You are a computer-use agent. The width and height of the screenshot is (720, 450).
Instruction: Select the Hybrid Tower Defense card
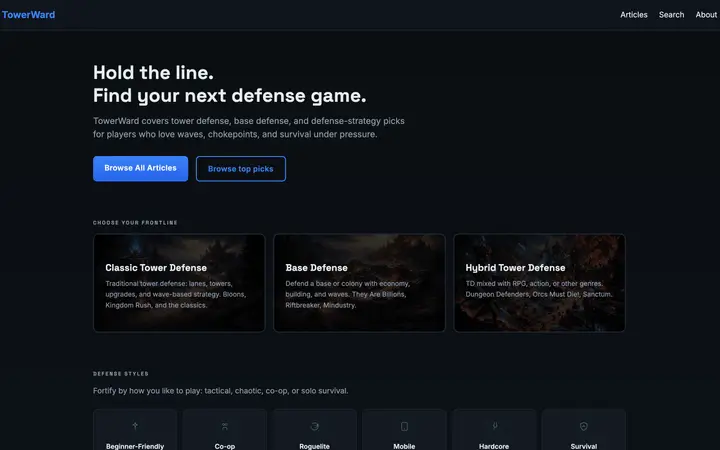pos(539,283)
